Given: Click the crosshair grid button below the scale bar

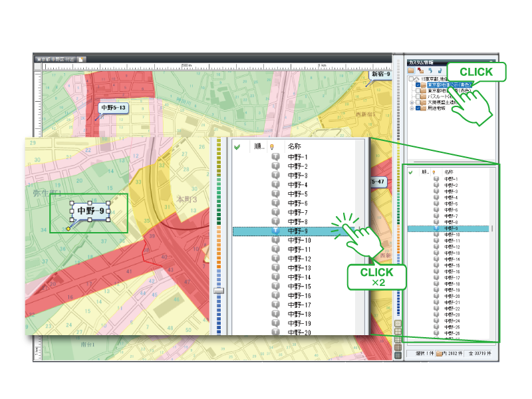Looking at the screenshot, I should click(x=398, y=323).
